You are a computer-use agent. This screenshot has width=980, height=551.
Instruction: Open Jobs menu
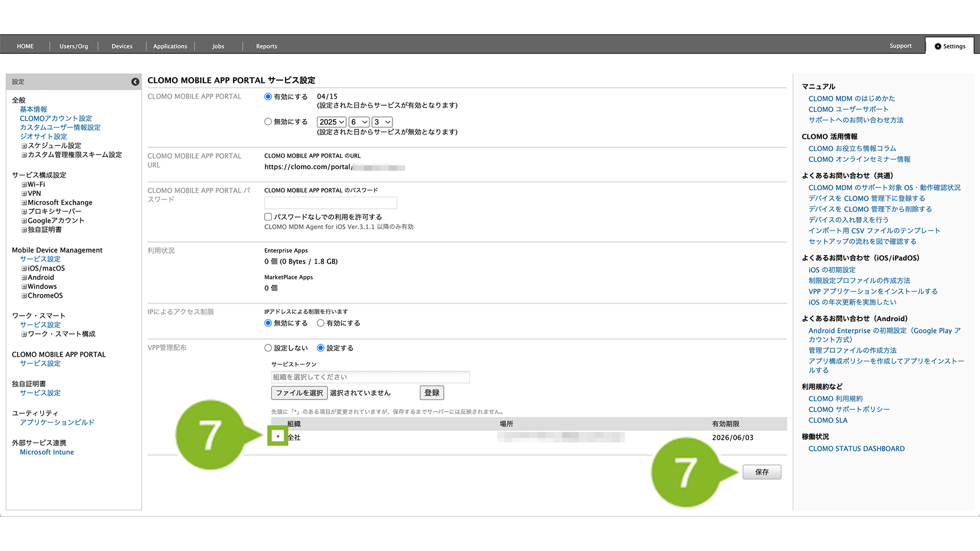pos(218,46)
